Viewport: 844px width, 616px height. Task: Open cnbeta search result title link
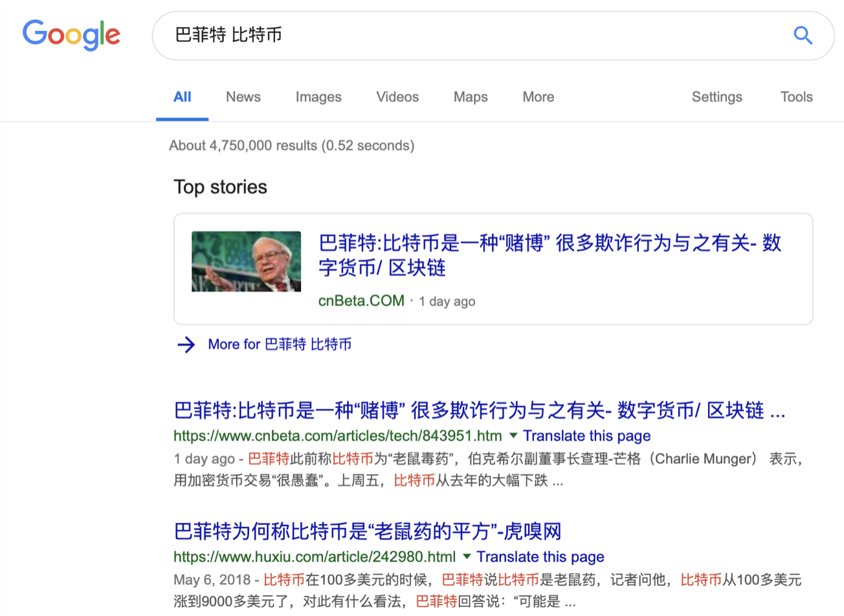click(x=480, y=410)
